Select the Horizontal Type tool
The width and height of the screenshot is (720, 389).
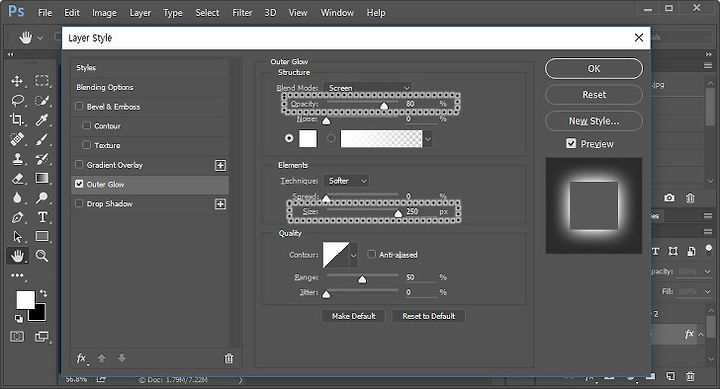click(x=42, y=217)
